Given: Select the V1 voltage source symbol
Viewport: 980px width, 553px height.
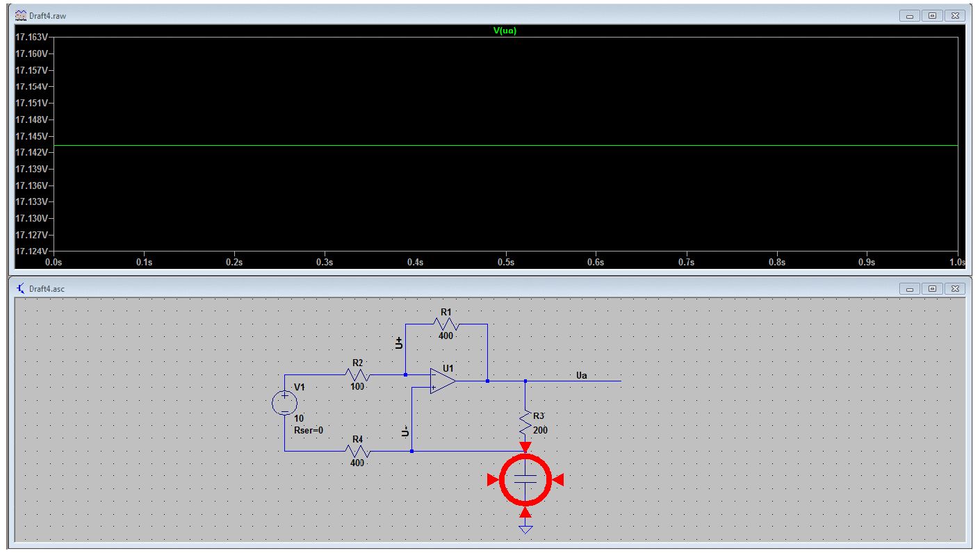Looking at the screenshot, I should coord(284,403).
